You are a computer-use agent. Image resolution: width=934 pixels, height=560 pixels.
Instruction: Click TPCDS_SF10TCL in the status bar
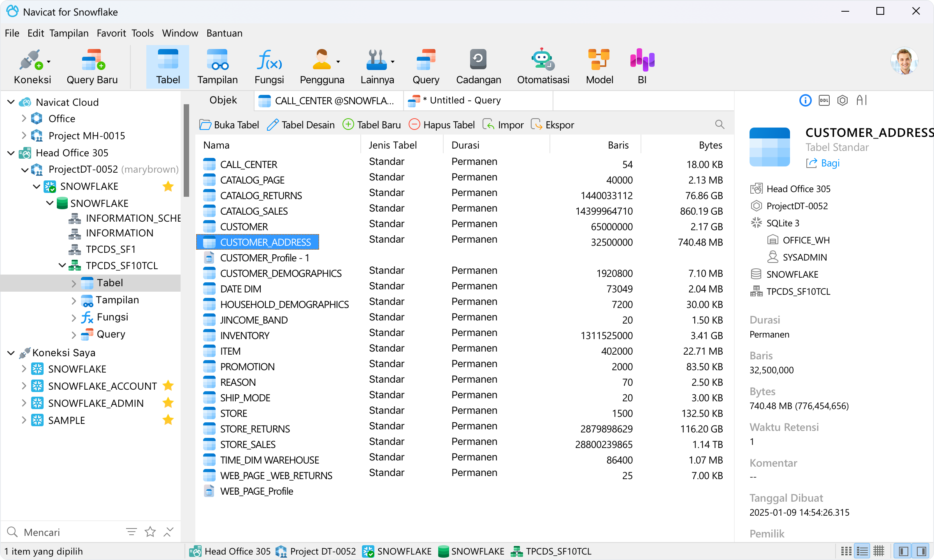(551, 551)
